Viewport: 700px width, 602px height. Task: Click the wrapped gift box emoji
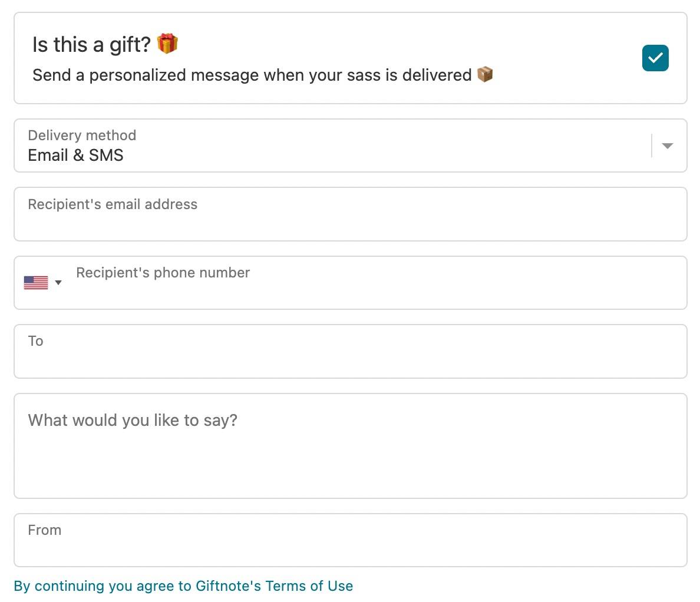(167, 44)
